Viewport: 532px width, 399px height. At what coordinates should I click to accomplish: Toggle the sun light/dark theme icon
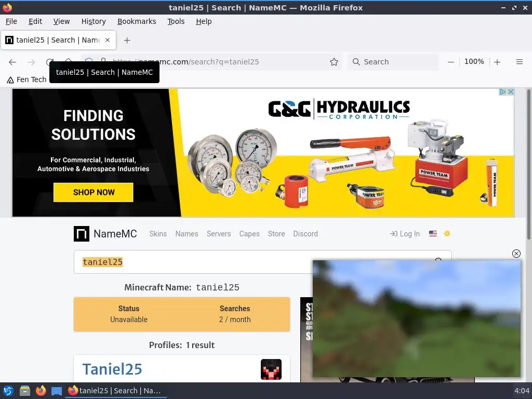point(447,233)
